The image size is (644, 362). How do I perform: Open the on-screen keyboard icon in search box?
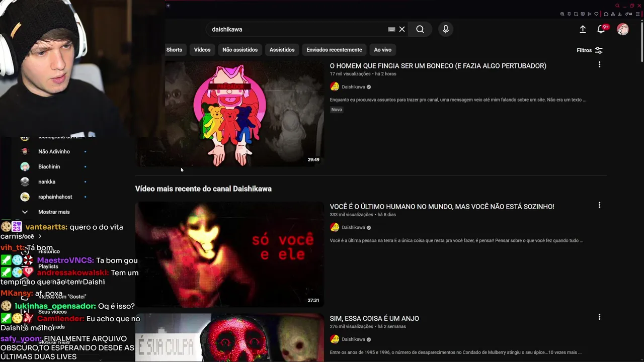pyautogui.click(x=391, y=29)
